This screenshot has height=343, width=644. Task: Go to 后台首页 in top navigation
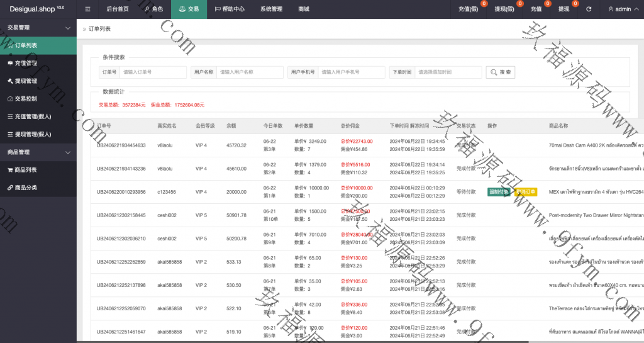[x=118, y=9]
